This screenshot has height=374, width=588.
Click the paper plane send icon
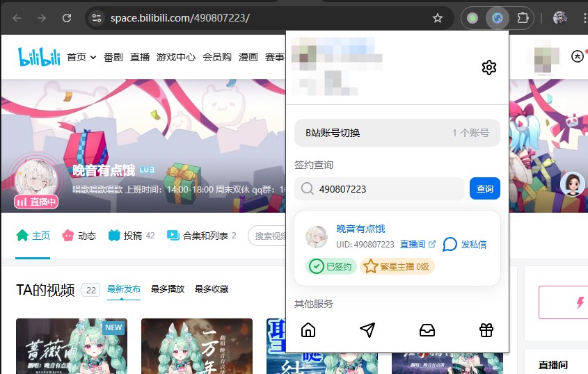tap(367, 330)
